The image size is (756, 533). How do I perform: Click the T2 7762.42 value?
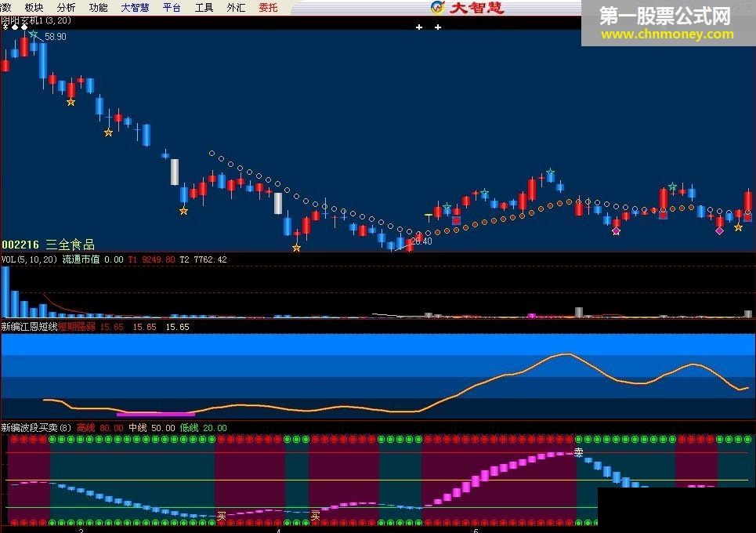point(203,259)
